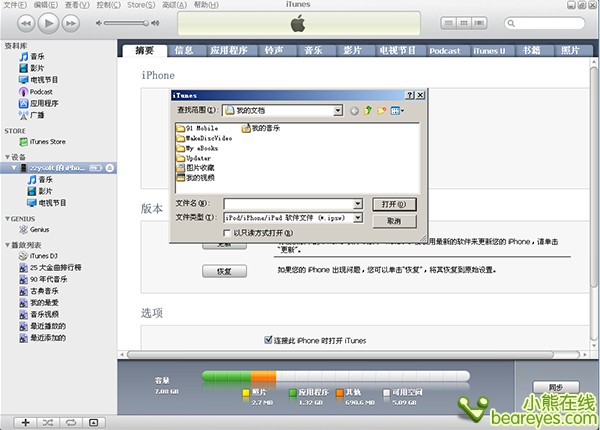Click the back arrow in file dialog
Image resolution: width=600 pixels, height=430 pixels.
pos(355,111)
